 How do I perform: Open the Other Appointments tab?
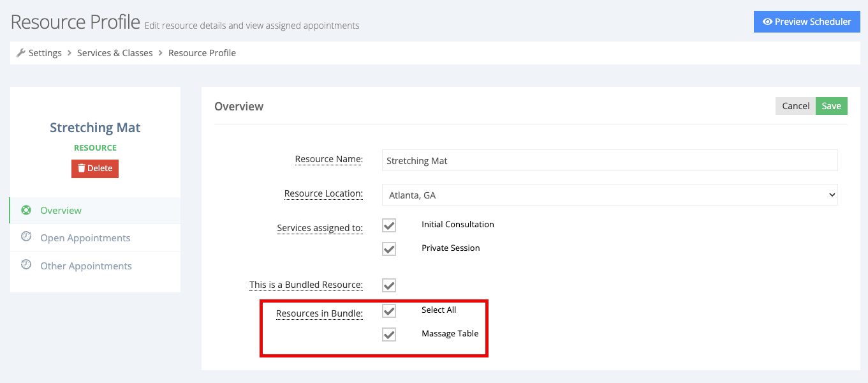click(x=95, y=266)
